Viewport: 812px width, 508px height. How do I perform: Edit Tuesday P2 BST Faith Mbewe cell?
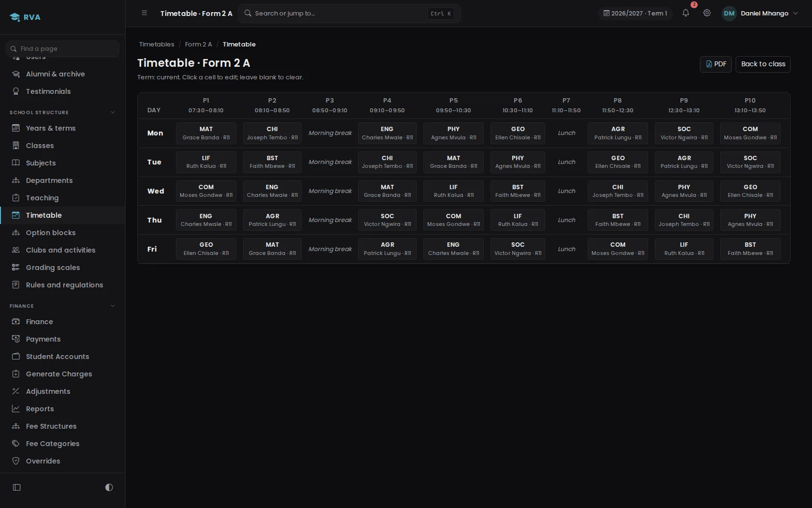point(272,162)
